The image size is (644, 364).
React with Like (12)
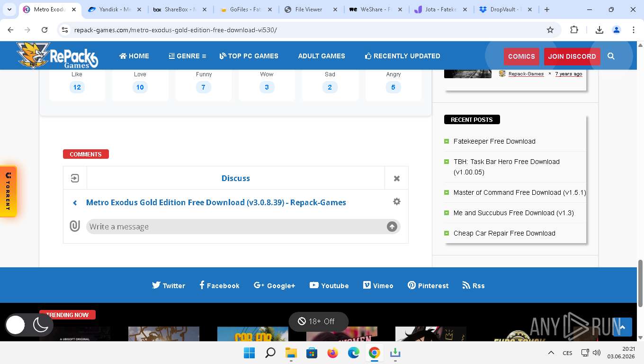pyautogui.click(x=77, y=87)
